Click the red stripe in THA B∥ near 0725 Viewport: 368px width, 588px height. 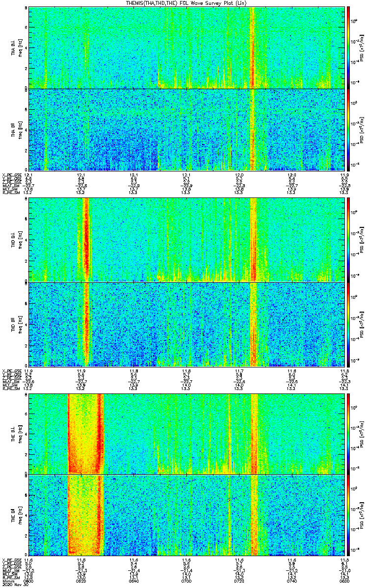click(253, 129)
